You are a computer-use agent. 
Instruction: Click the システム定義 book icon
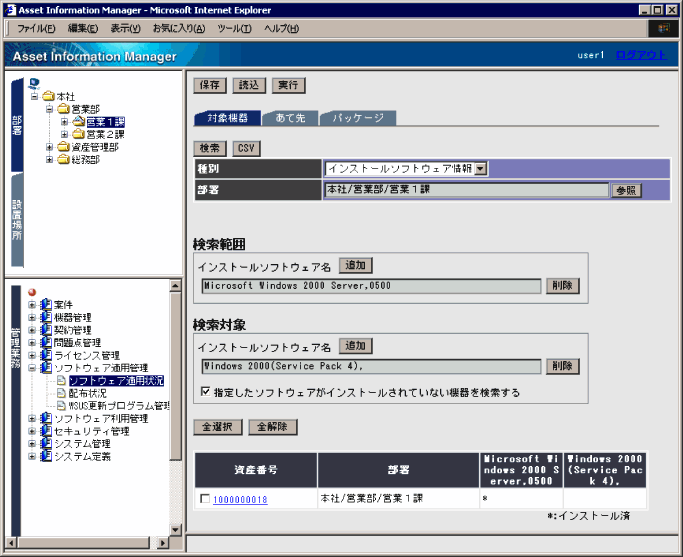pyautogui.click(x=46, y=456)
